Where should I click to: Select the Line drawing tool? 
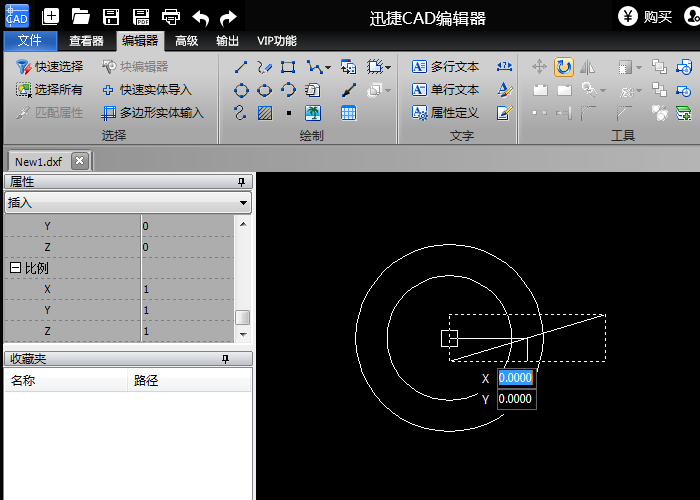(x=241, y=67)
